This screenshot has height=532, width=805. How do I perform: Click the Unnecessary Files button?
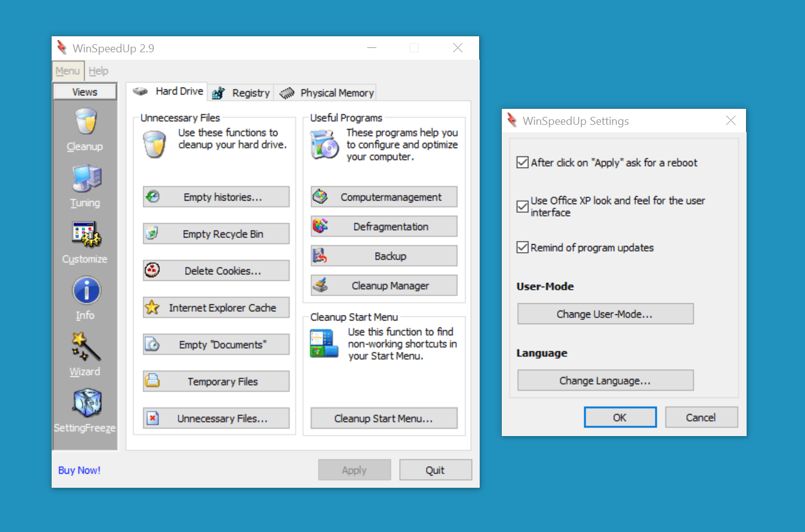216,418
